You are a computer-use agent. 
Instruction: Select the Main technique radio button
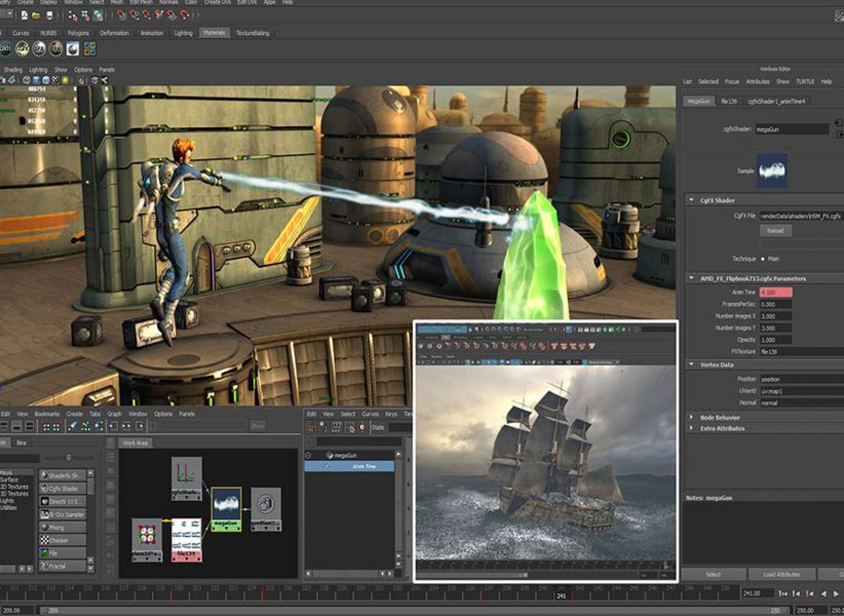[x=763, y=259]
